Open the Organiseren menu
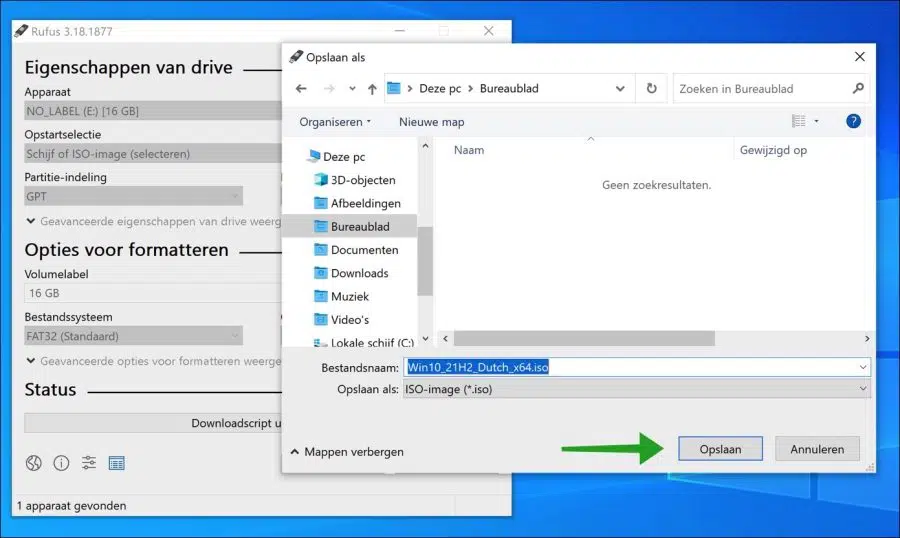Image resolution: width=900 pixels, height=538 pixels. pos(335,122)
